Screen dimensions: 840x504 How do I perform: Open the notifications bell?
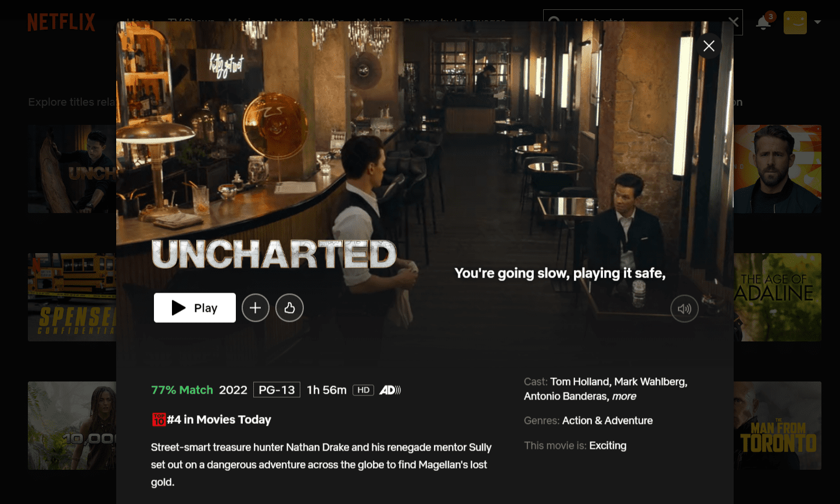tap(763, 22)
